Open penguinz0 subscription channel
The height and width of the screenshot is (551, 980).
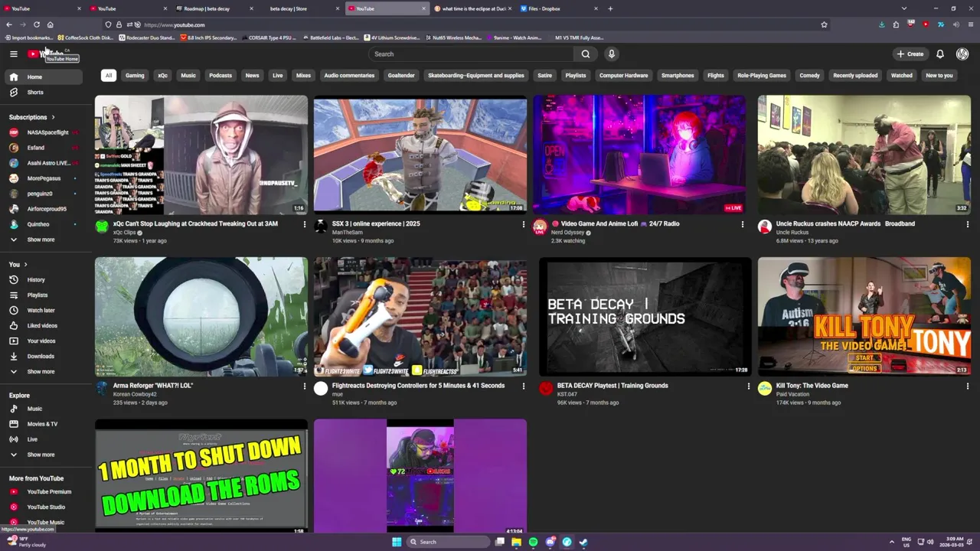[42, 194]
